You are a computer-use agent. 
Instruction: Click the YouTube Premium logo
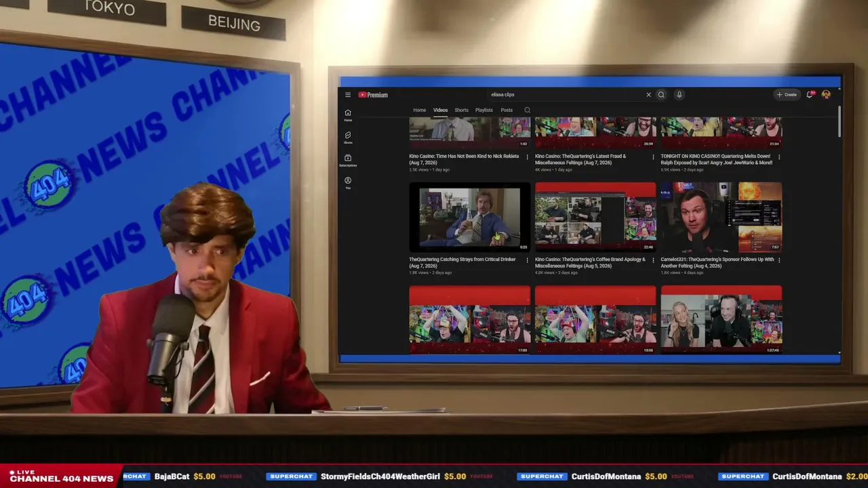coord(373,95)
